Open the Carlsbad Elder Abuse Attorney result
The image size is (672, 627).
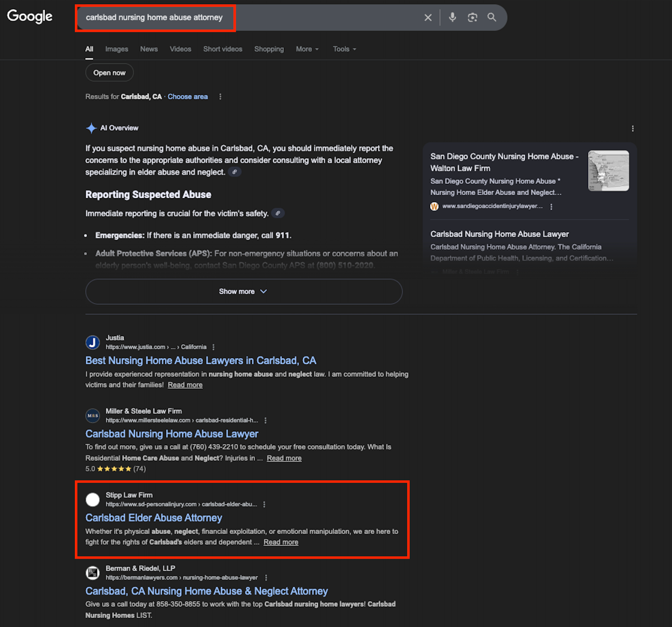coord(154,518)
